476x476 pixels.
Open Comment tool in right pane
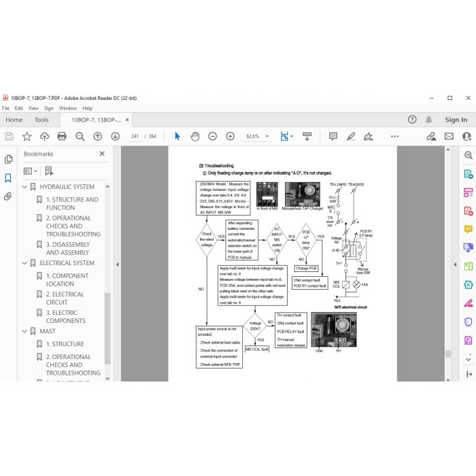point(468,229)
